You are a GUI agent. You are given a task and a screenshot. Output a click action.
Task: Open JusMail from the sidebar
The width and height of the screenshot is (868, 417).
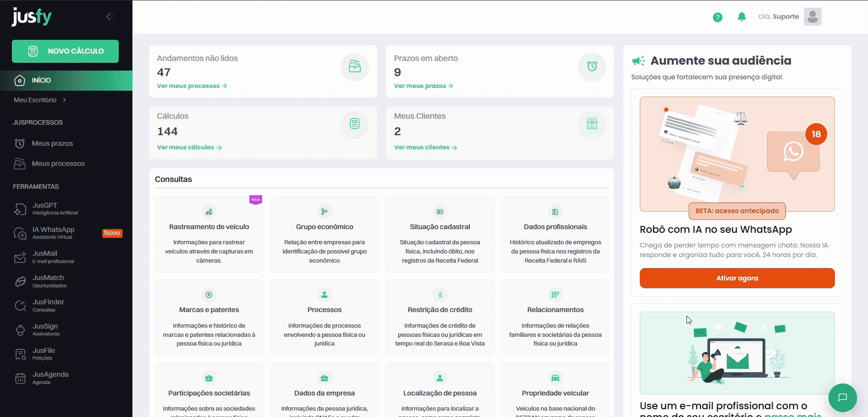[x=45, y=258]
